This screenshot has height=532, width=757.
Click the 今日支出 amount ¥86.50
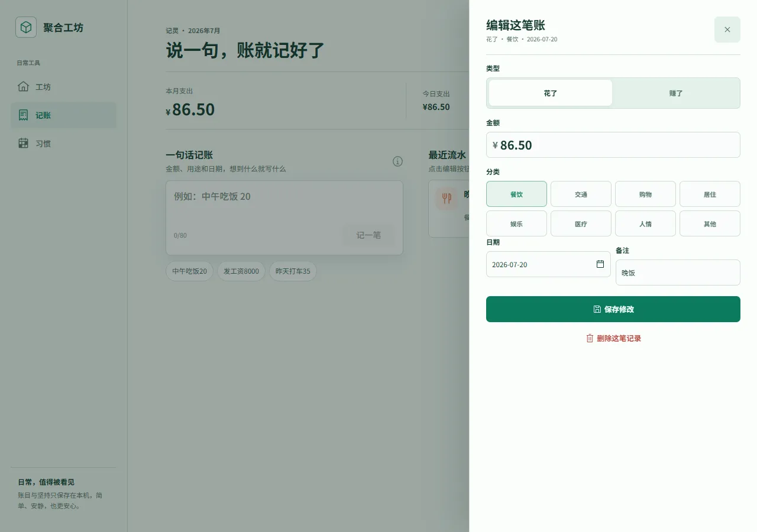coord(436,107)
